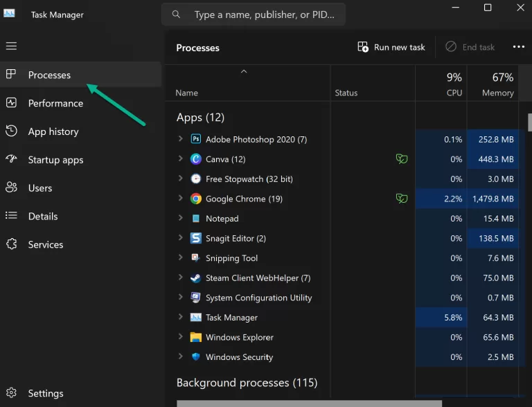Click the Services puzzle-gear icon
The height and width of the screenshot is (407, 532).
pos(11,244)
